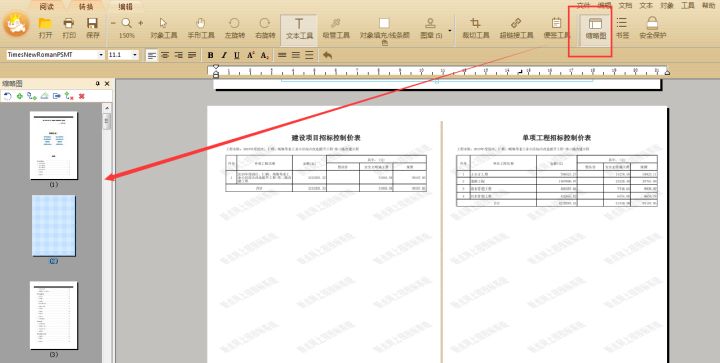Select the 手形工具 hand tool
Viewport: 720px width, 363px height.
coord(201,28)
